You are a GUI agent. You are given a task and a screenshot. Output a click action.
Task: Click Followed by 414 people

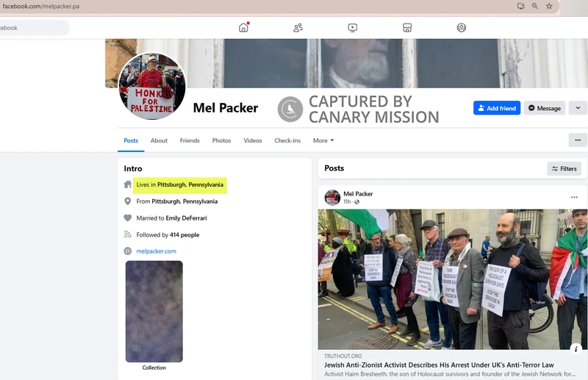[x=168, y=234]
